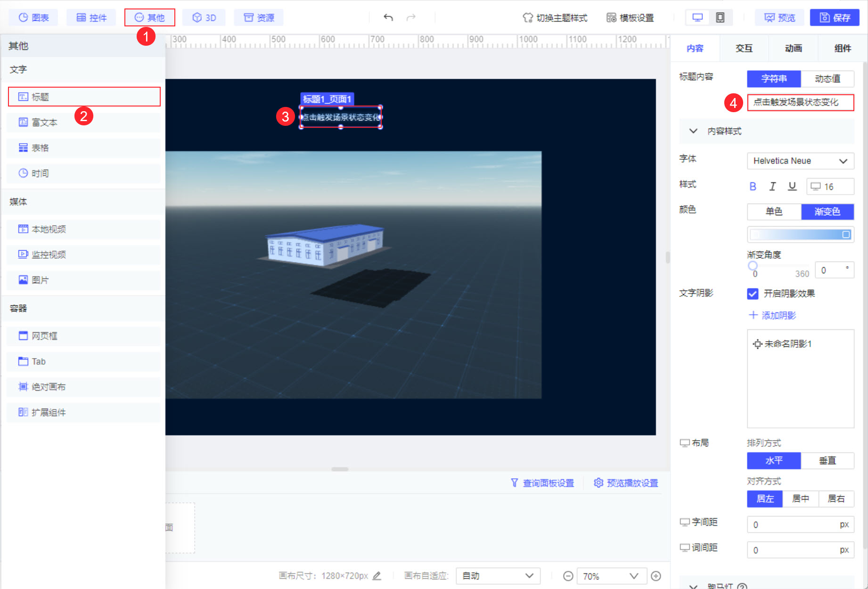Screen dimensions: 868x589
Task: Click the 渐变角度 angle slider handle
Action: [x=753, y=266]
